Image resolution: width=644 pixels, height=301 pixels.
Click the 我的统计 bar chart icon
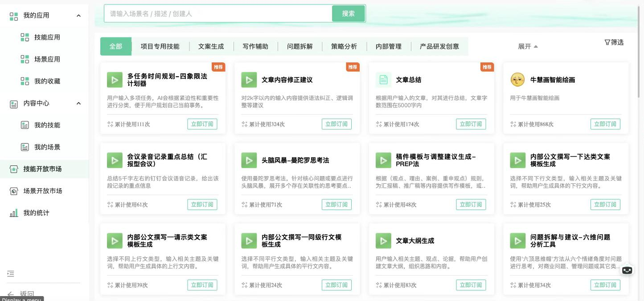[14, 213]
